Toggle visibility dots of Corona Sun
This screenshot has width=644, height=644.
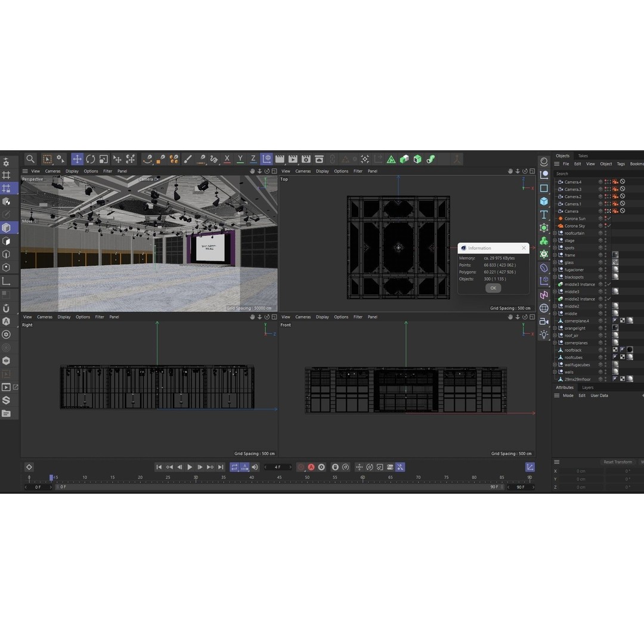(605, 218)
